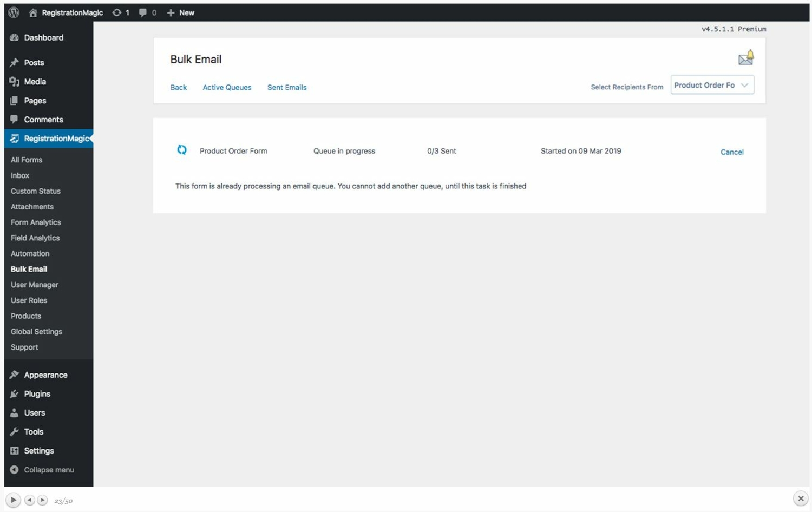The width and height of the screenshot is (812, 512).
Task: Click the spinning queue progress icon
Action: 182,150
